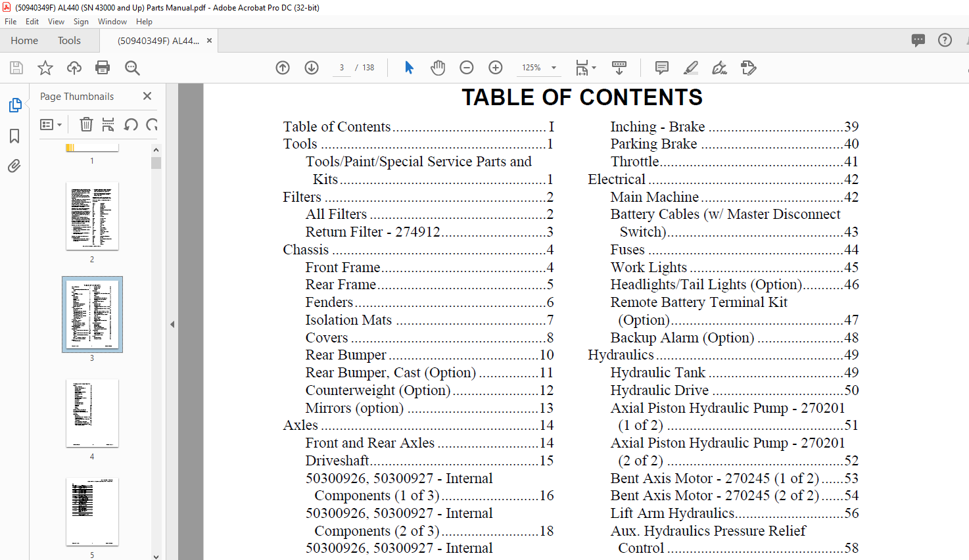
Task: Open the View menu
Action: point(56,22)
